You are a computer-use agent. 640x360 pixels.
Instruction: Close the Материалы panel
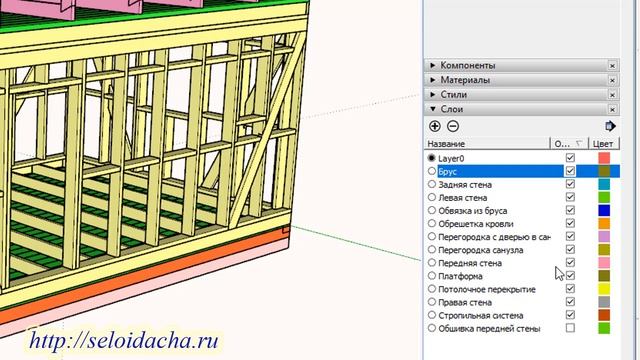[x=612, y=80]
